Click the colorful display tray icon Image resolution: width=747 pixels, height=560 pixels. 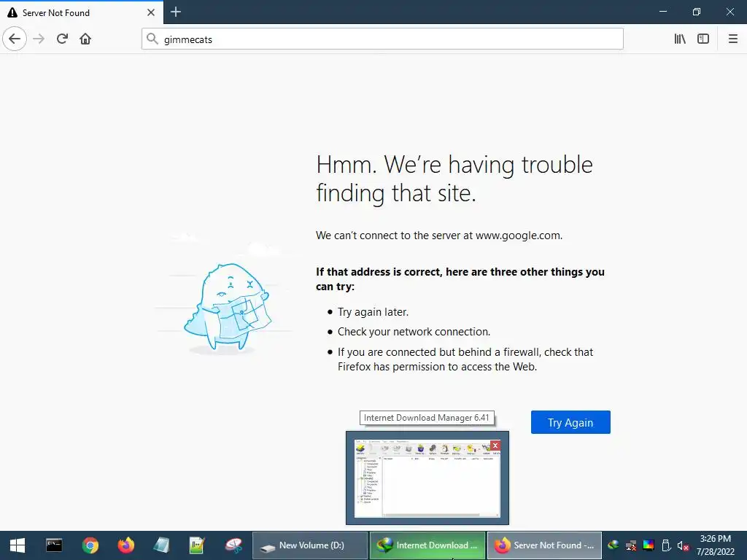[649, 545]
